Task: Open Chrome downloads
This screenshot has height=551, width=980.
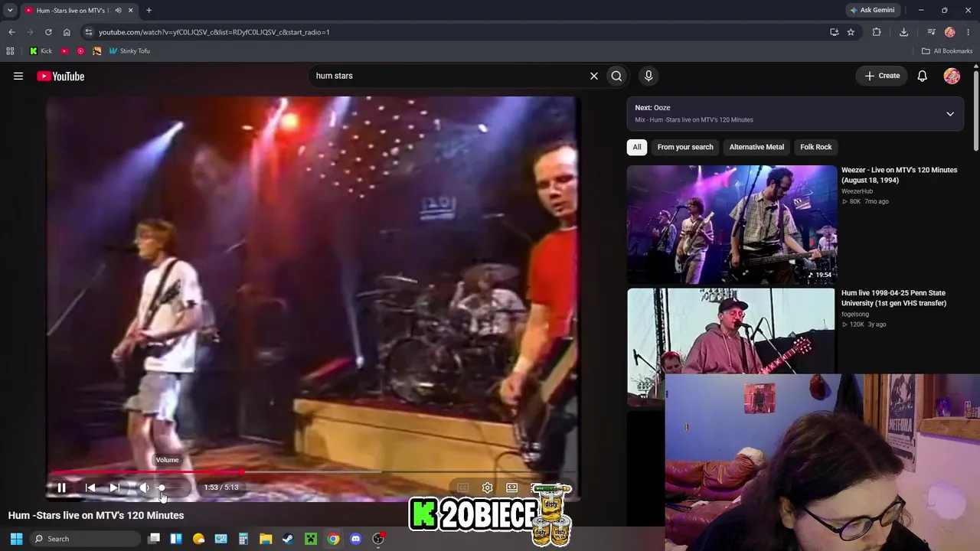Action: [x=903, y=32]
